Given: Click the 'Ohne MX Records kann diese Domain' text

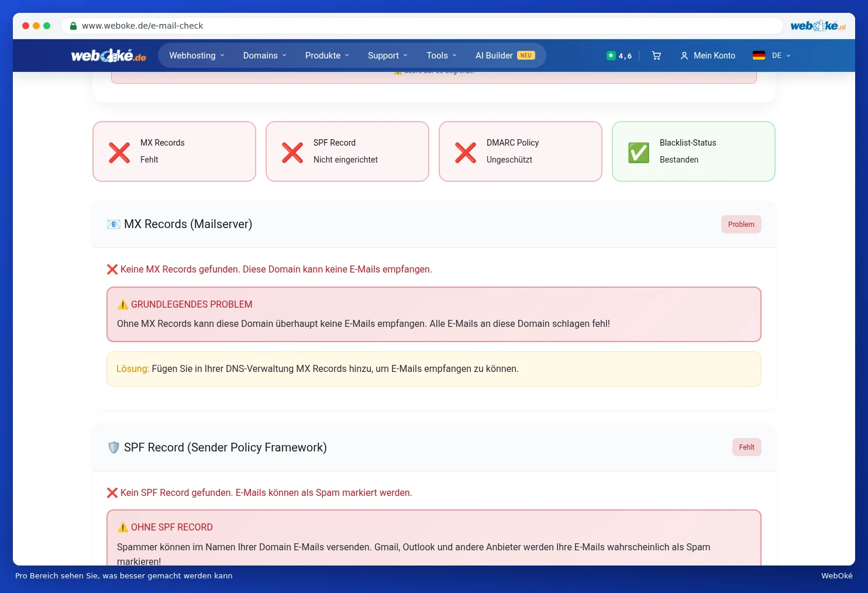Looking at the screenshot, I should pyautogui.click(x=363, y=324).
